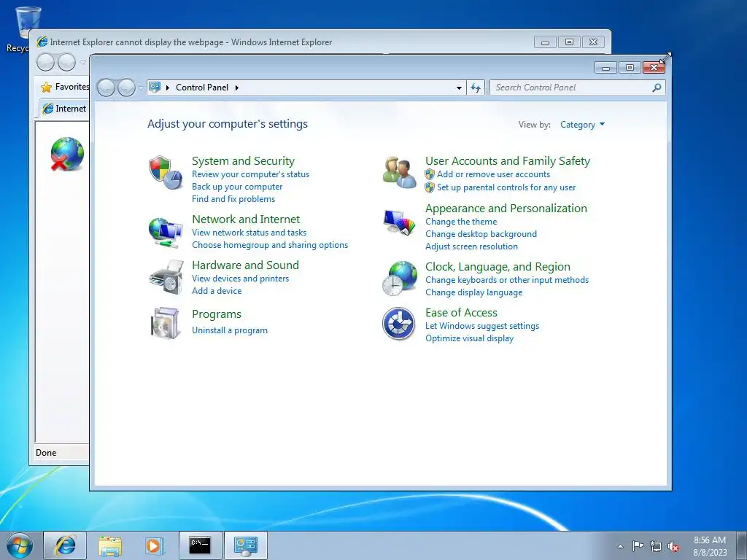Open User Accounts and Family Safety
This screenshot has height=560, width=747.
(x=508, y=161)
